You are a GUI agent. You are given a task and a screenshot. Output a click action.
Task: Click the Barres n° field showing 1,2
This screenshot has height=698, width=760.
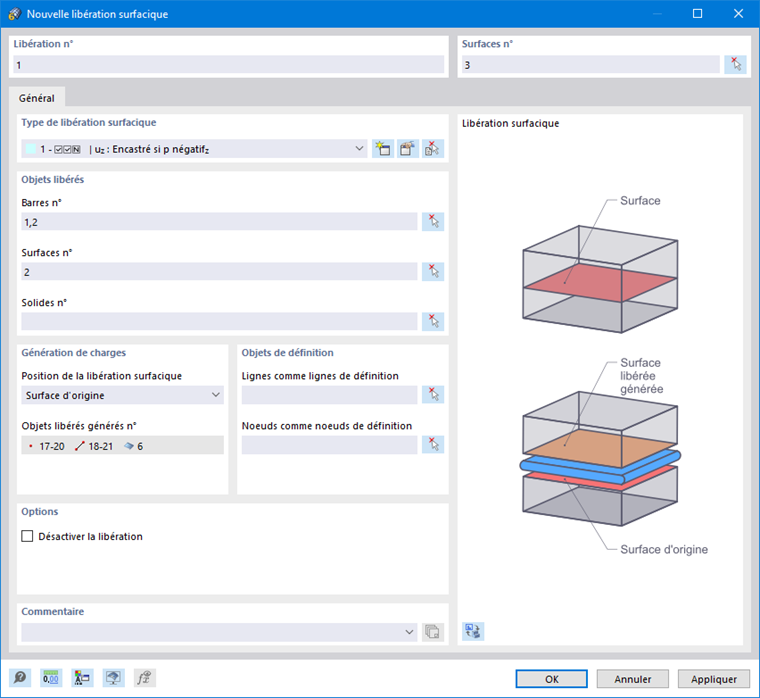click(x=219, y=222)
